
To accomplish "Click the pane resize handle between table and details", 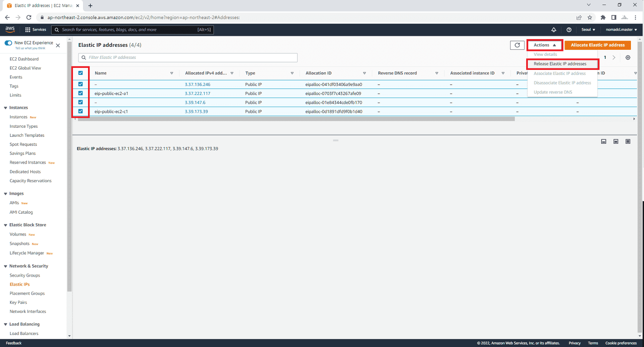I will (336, 140).
